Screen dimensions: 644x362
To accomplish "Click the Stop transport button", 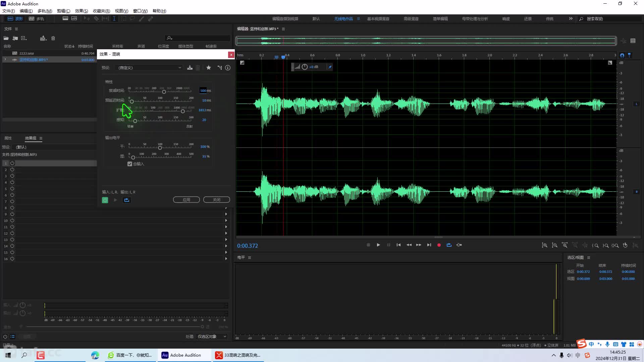I will (368, 245).
